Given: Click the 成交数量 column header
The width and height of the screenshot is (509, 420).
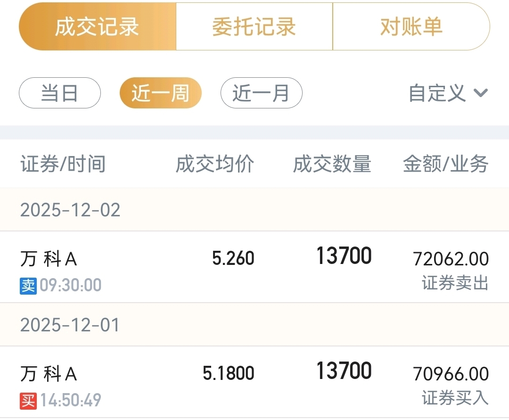Looking at the screenshot, I should (332, 165).
